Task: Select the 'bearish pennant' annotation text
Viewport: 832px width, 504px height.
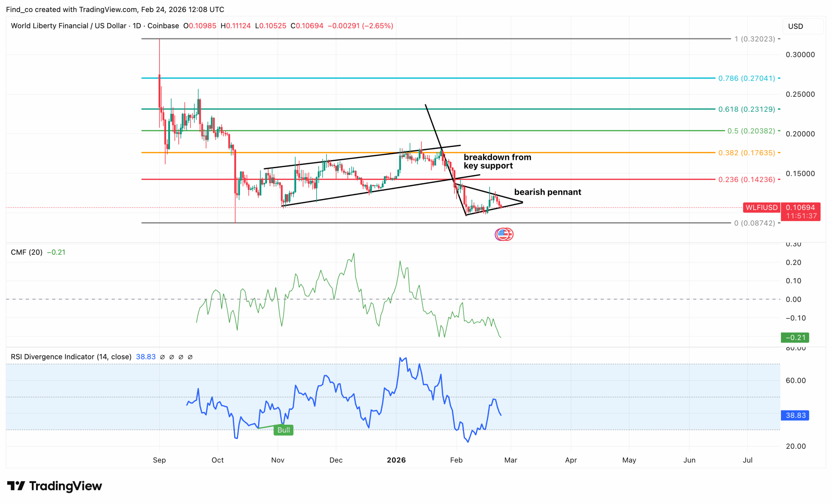Action: point(547,192)
